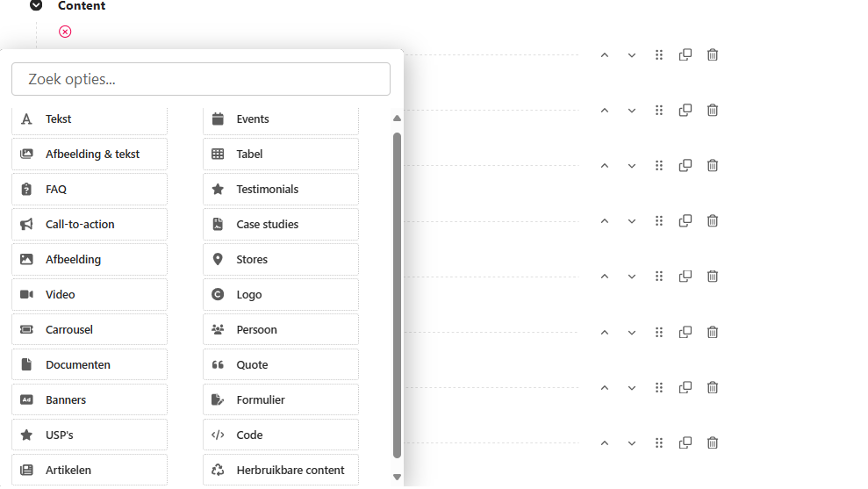
Task: Choose the Afbeelding & tekst block
Action: pyautogui.click(x=90, y=155)
